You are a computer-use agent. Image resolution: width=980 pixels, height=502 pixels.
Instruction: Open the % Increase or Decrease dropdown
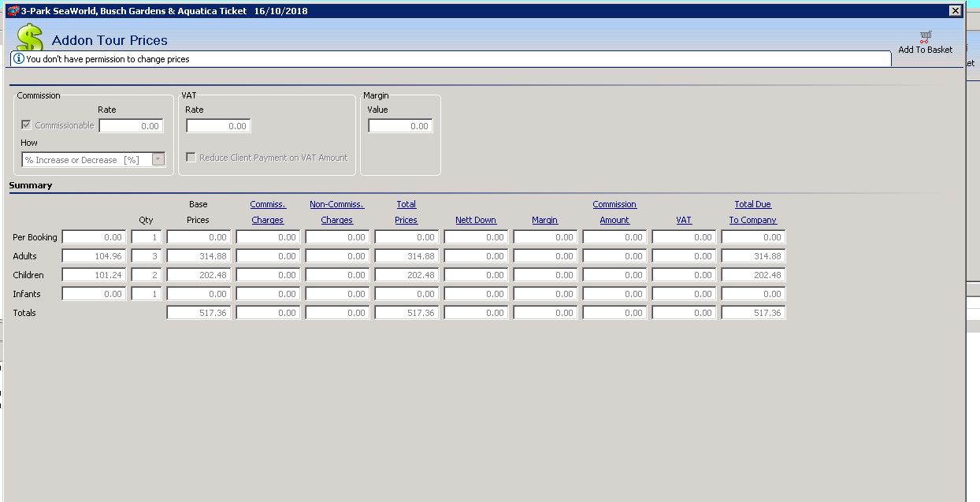coord(158,160)
